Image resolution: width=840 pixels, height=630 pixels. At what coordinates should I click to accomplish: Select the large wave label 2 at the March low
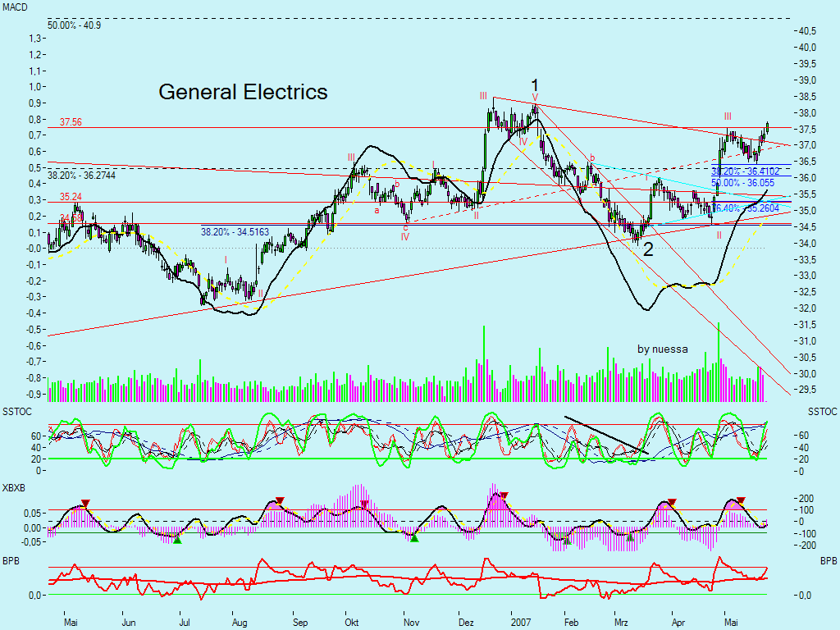648,250
